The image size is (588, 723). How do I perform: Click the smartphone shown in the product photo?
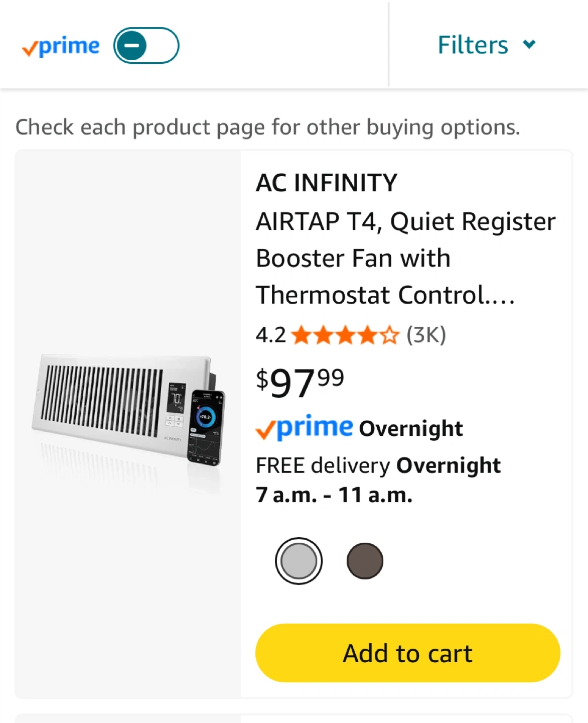pyautogui.click(x=206, y=427)
